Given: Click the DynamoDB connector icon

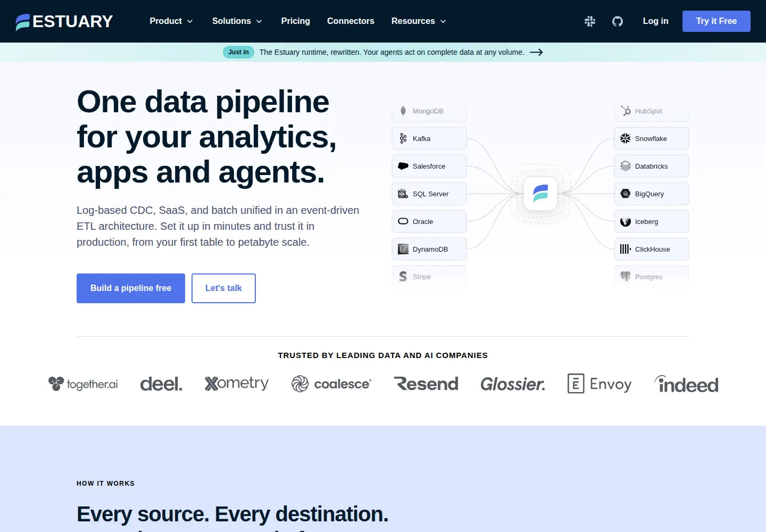Looking at the screenshot, I should coord(403,249).
